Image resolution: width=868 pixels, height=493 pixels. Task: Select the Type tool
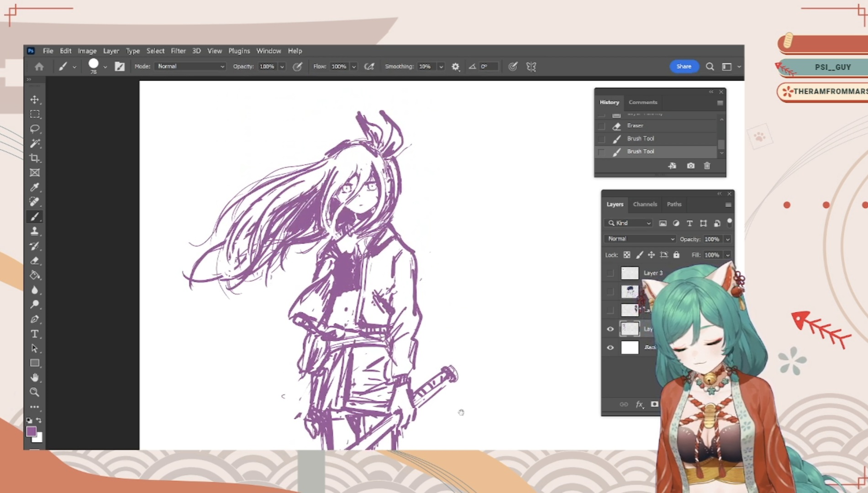click(x=35, y=334)
